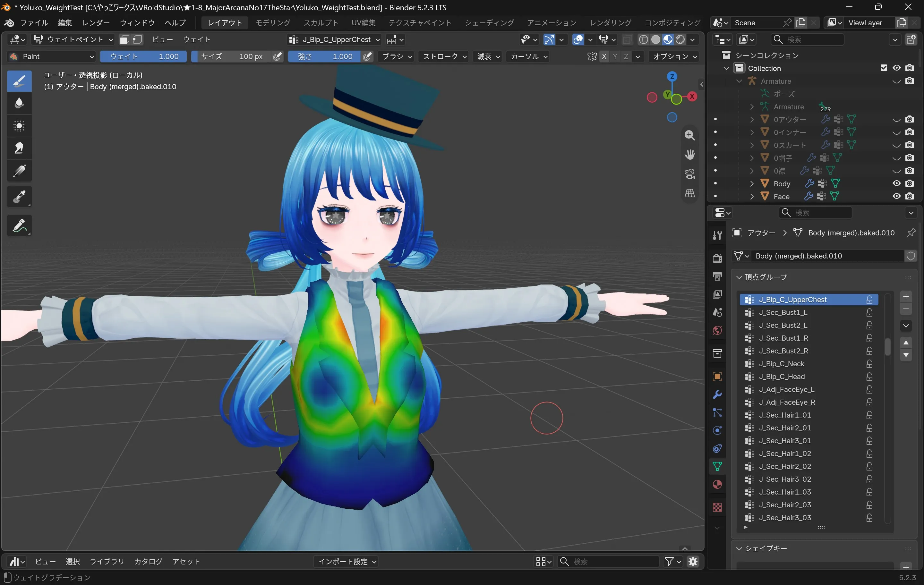Click the outliner 検索 search field
This screenshot has width=924, height=585.
807,39
